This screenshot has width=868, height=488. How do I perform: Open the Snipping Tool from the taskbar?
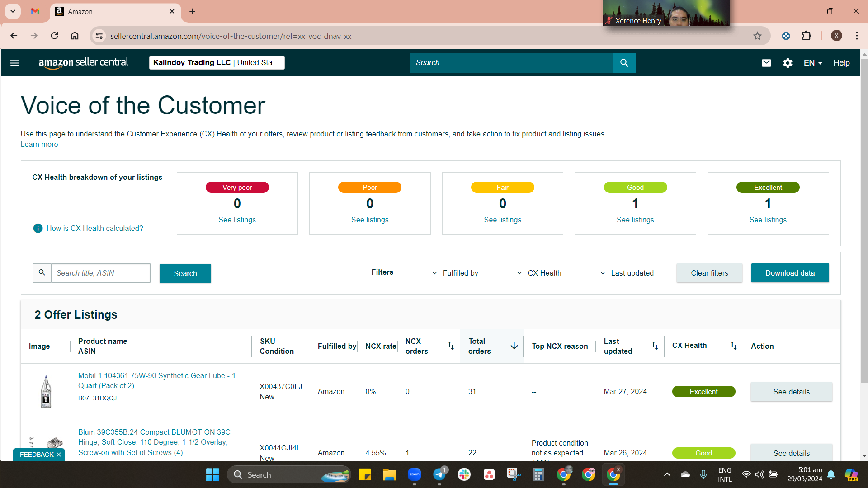click(514, 474)
